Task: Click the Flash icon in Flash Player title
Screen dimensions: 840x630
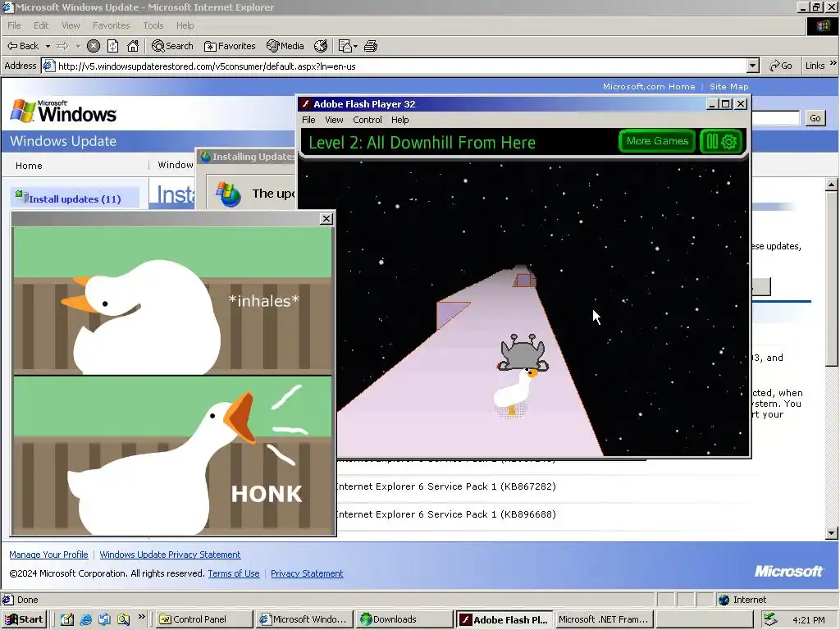Action: (x=306, y=104)
